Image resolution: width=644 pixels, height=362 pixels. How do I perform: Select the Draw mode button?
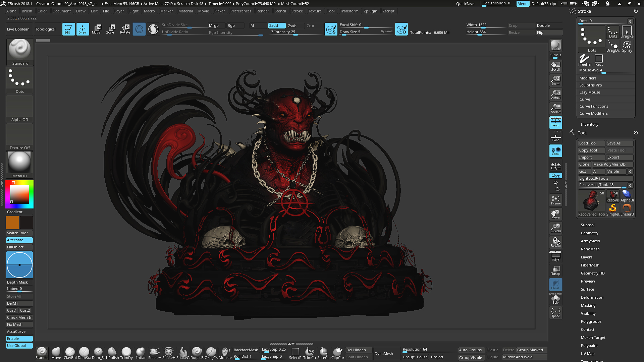click(83, 29)
